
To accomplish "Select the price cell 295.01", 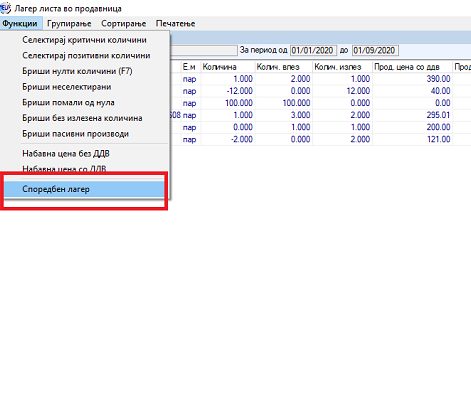I will 412,115.
